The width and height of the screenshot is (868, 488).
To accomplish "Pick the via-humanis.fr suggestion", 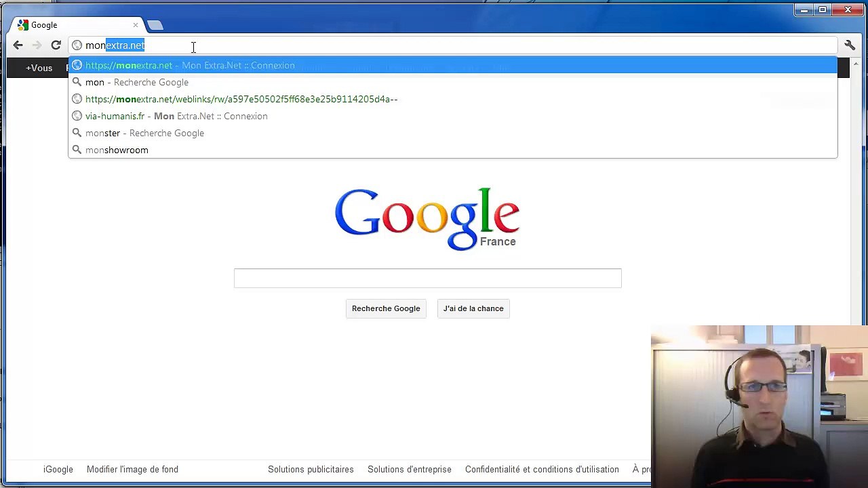I will [453, 116].
